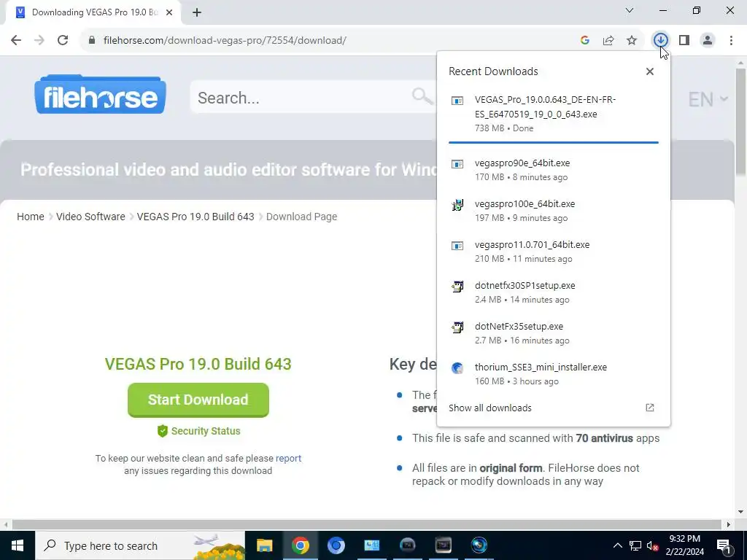The width and height of the screenshot is (747, 560).
Task: Click the browser back arrow
Action: click(x=16, y=40)
